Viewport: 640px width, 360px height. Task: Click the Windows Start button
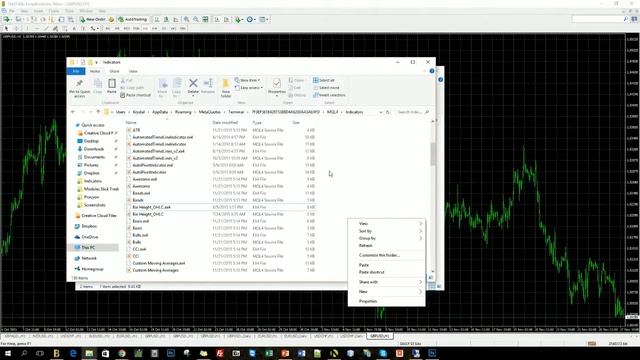tap(8, 353)
